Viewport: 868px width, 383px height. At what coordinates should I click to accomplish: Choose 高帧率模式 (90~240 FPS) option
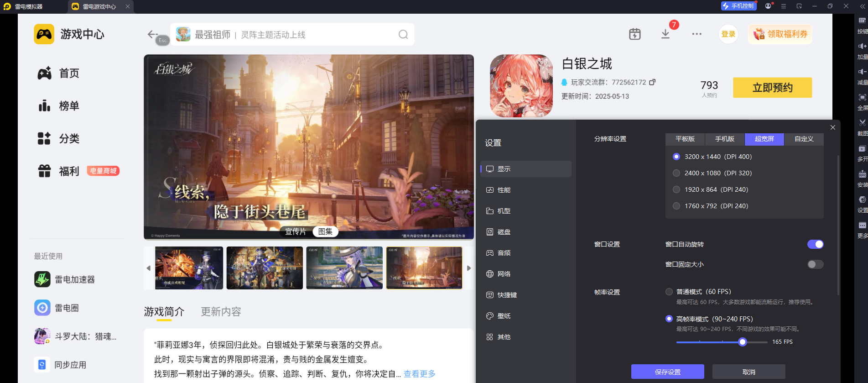(x=669, y=319)
